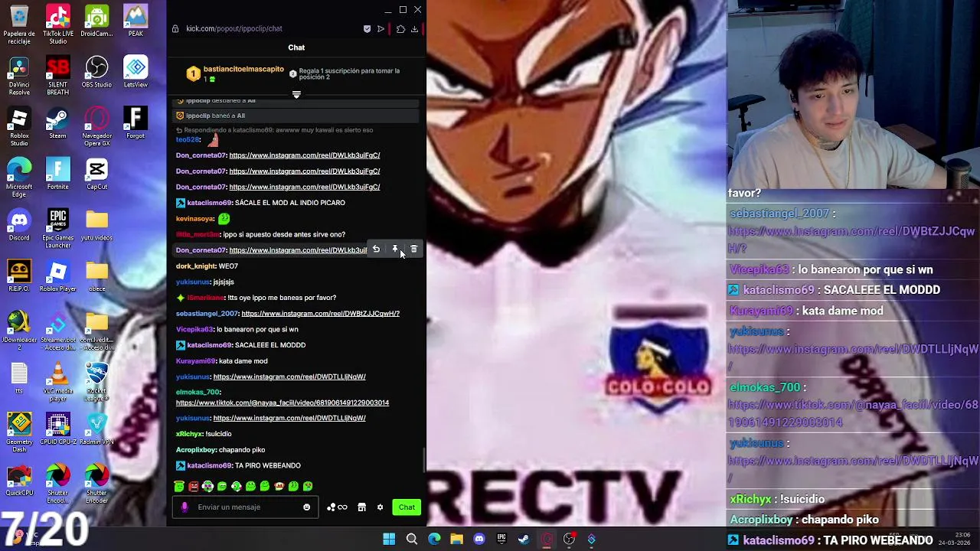This screenshot has width=980, height=551.
Task: Insert the first green quick emote
Action: 179,486
